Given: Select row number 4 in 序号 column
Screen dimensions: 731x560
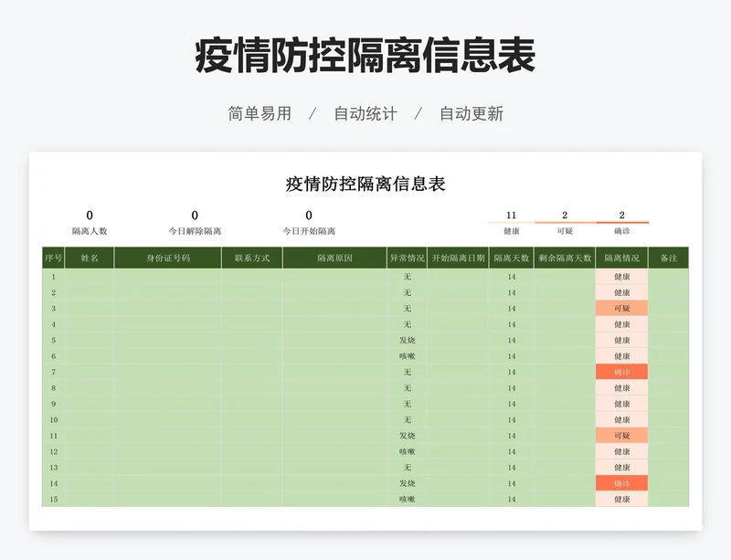Looking at the screenshot, I should click(54, 324).
